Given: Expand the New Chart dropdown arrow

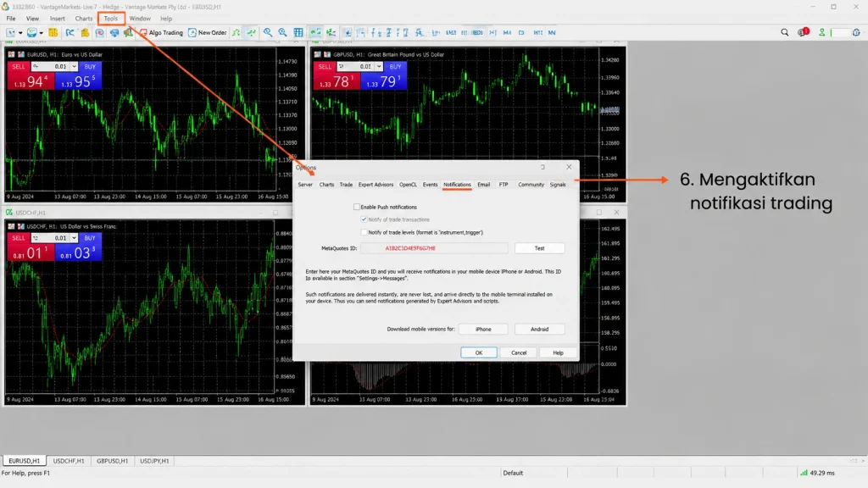Looking at the screenshot, I should [x=20, y=33].
